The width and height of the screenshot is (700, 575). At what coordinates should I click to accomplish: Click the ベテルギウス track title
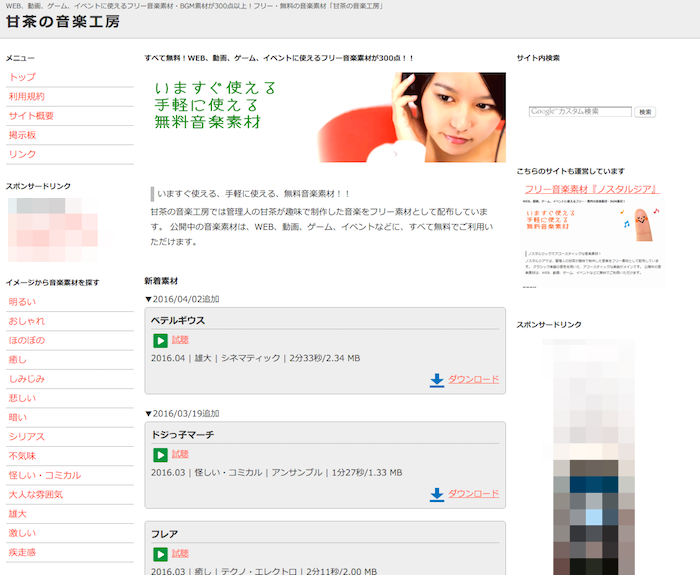[x=178, y=320]
